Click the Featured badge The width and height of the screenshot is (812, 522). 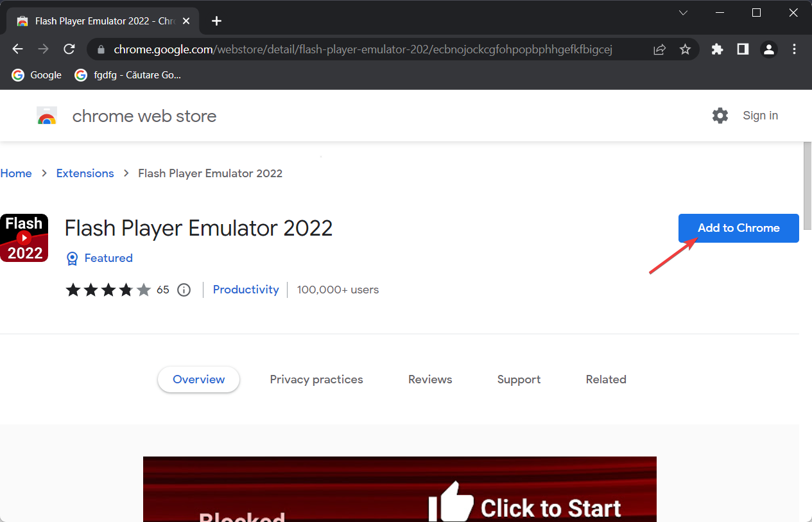(x=99, y=258)
